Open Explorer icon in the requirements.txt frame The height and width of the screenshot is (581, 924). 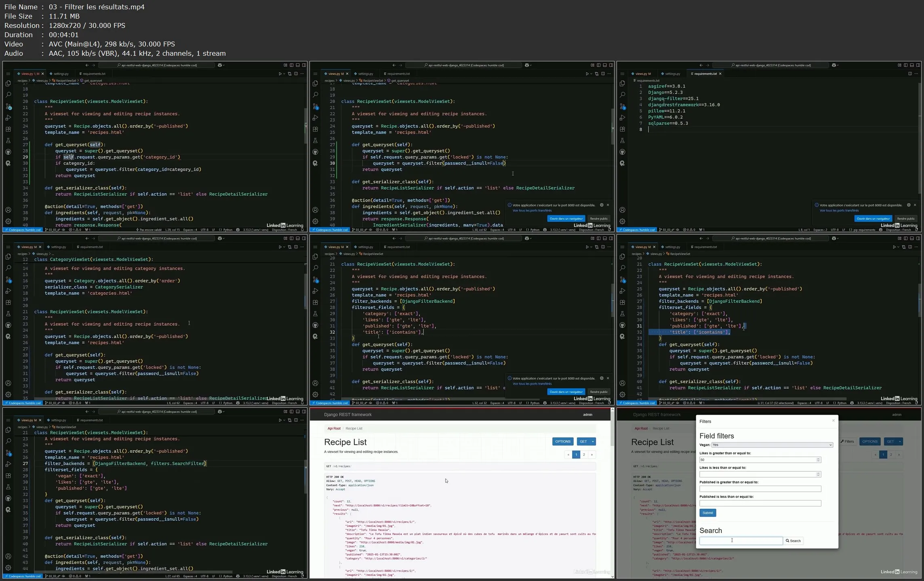click(x=622, y=84)
